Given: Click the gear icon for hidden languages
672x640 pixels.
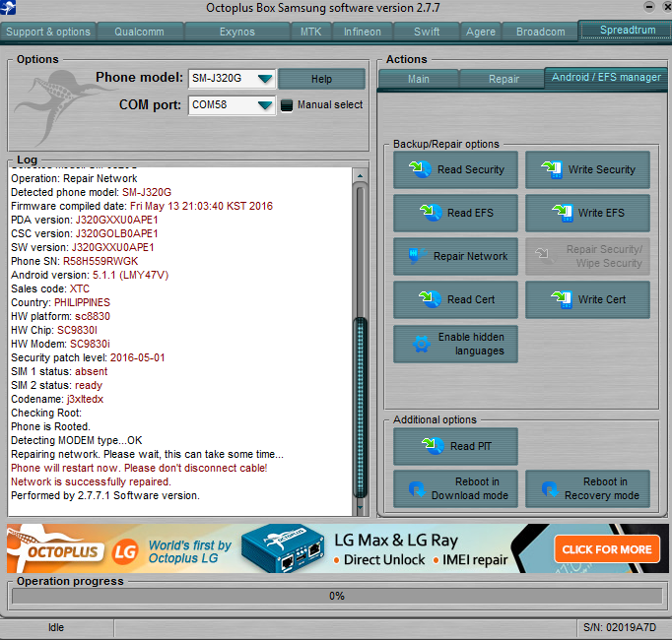Looking at the screenshot, I should [422, 344].
